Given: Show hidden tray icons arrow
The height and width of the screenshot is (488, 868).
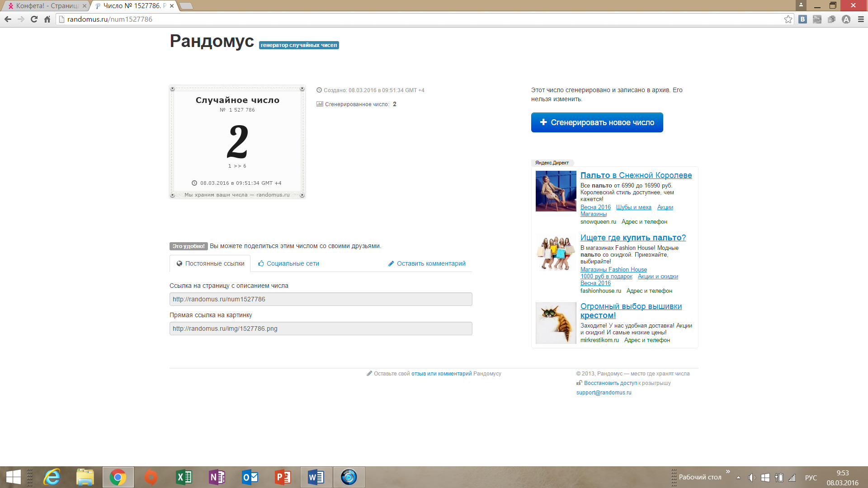Looking at the screenshot, I should [738, 478].
